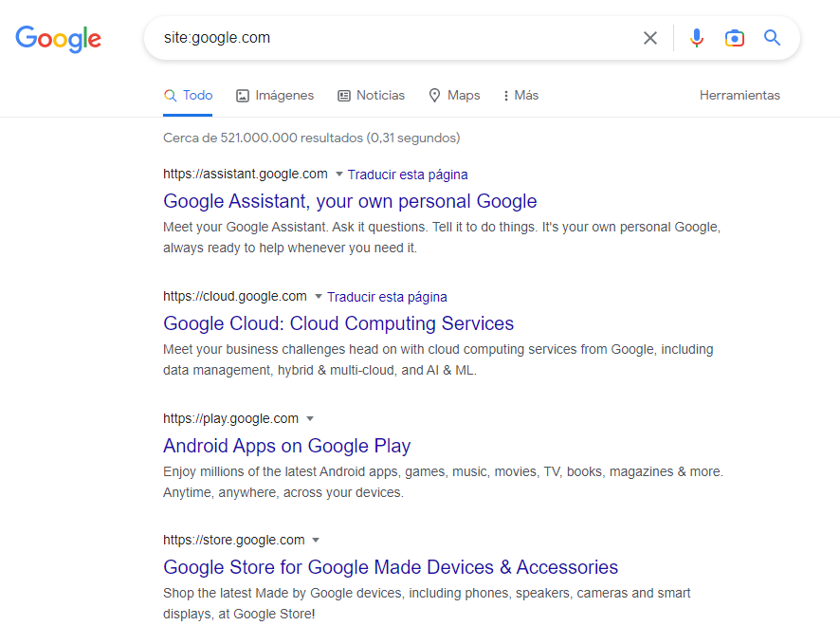Click Traducir esta página for cloud.google.com
This screenshot has height=644, width=840.
click(388, 297)
